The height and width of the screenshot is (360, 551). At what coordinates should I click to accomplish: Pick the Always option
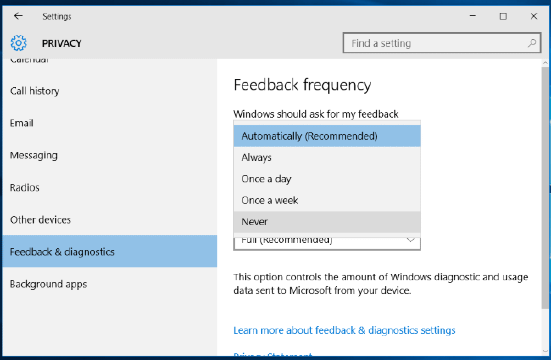[327, 157]
